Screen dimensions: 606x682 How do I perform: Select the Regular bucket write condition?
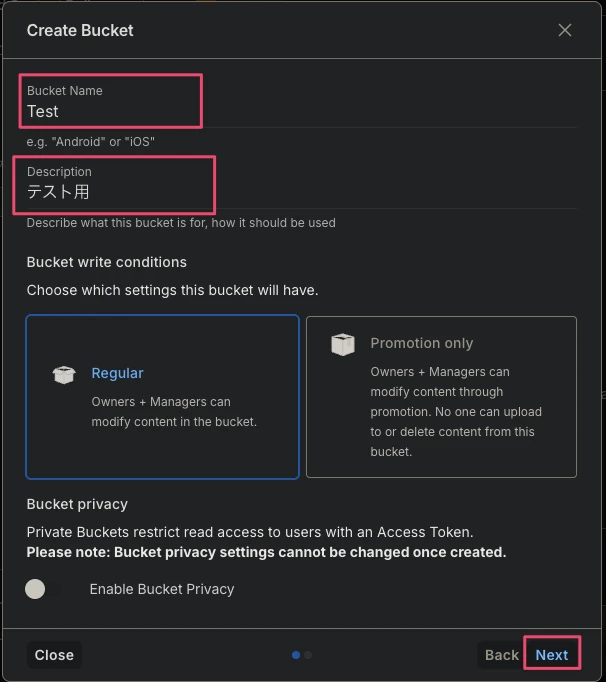pos(162,397)
